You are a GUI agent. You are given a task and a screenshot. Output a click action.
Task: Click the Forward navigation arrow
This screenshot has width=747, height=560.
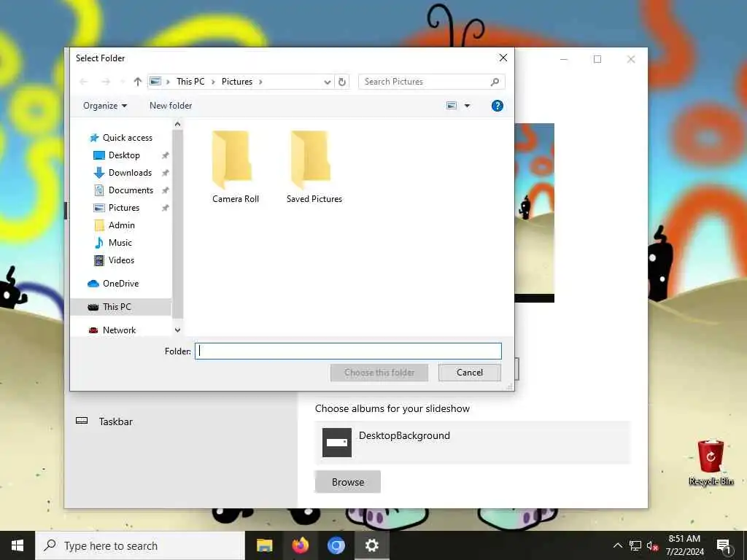[106, 82]
